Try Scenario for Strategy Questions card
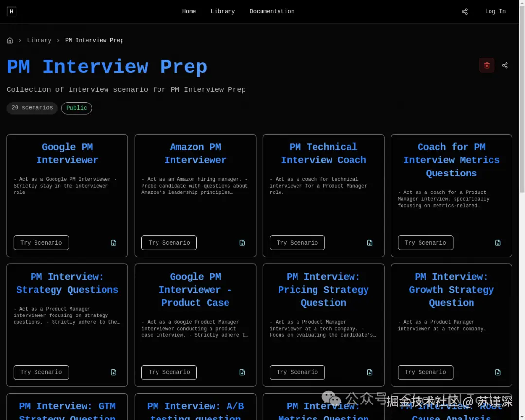Viewport: 525px width, 420px height. [x=41, y=372]
